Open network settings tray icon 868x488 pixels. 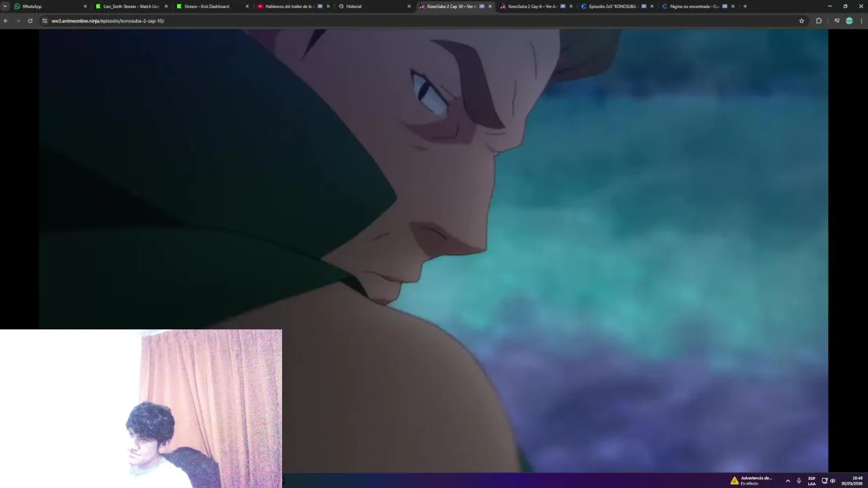click(x=825, y=481)
